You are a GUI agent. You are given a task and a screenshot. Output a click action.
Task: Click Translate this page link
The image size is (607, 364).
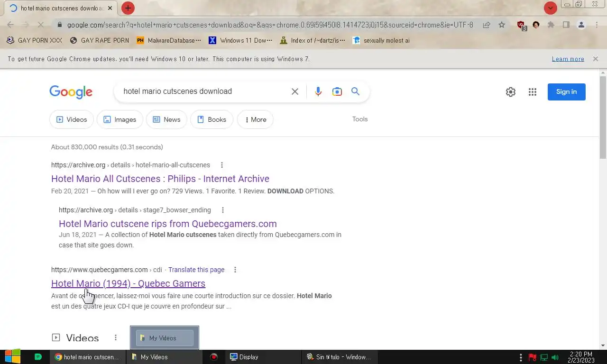coord(196,270)
